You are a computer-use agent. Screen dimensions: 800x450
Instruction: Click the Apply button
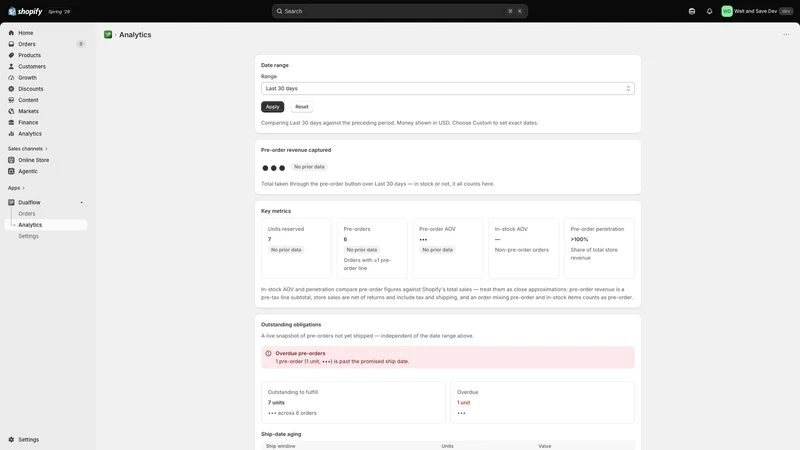[x=272, y=107]
